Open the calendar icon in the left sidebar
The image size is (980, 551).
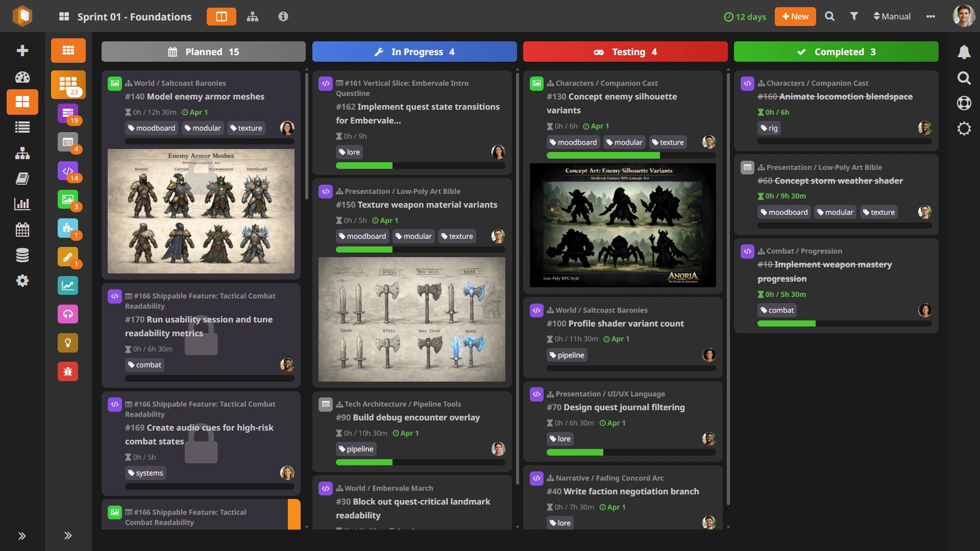(x=22, y=230)
